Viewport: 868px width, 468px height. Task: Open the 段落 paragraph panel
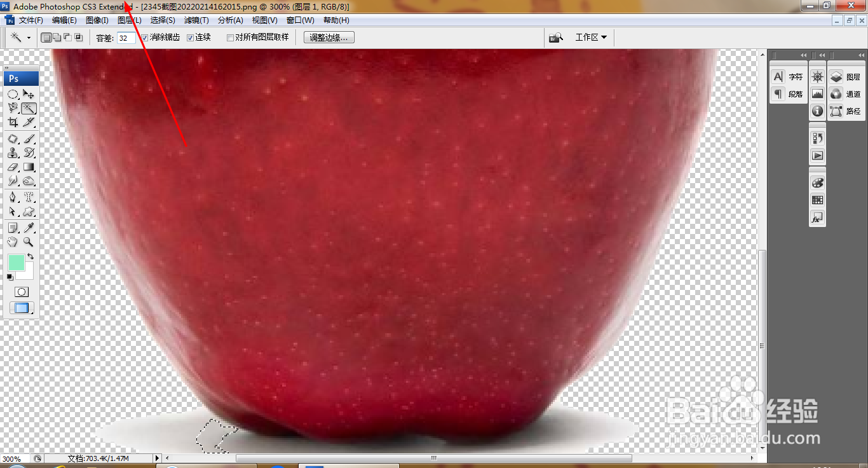[x=788, y=94]
